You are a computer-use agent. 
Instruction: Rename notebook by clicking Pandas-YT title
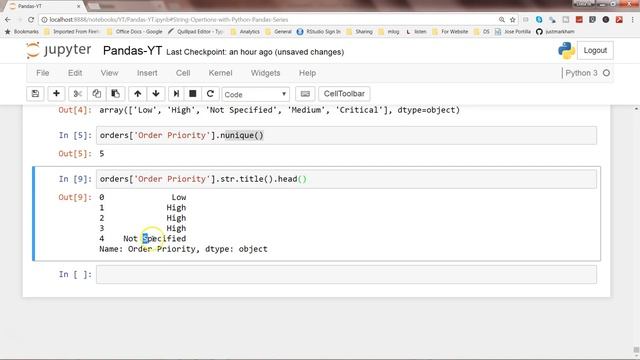point(132,51)
